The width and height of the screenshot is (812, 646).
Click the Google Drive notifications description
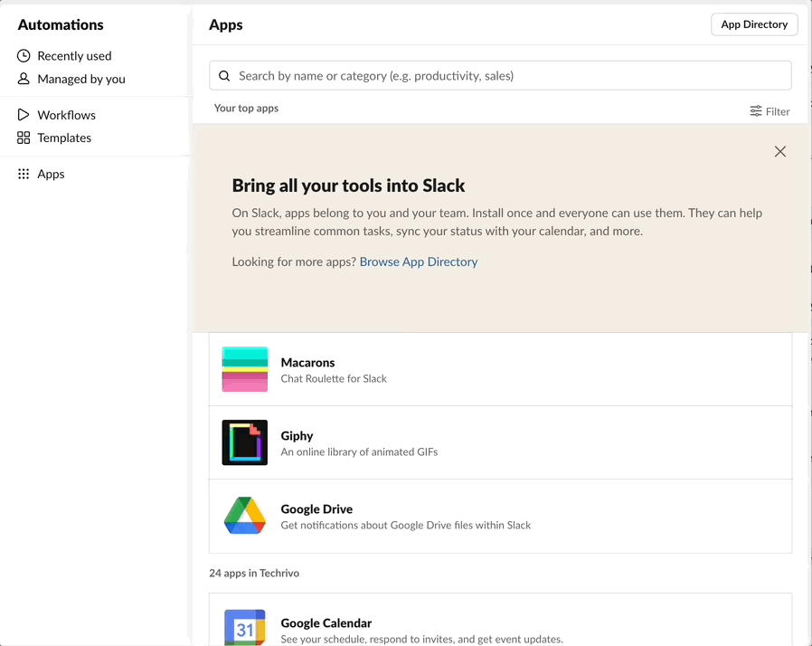tap(405, 525)
